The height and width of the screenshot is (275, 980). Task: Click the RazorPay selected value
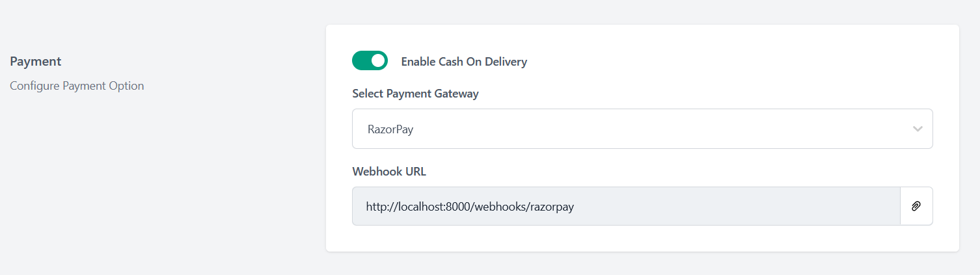click(390, 129)
